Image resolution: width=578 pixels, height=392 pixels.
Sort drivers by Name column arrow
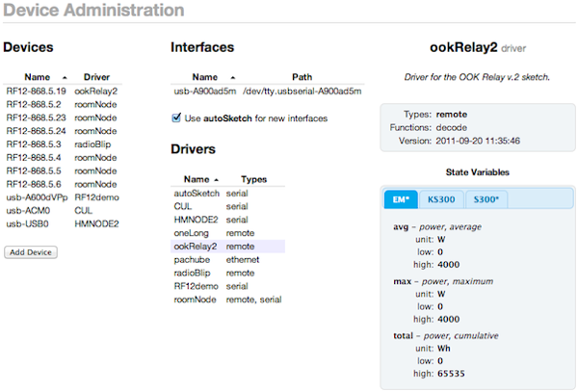(217, 180)
